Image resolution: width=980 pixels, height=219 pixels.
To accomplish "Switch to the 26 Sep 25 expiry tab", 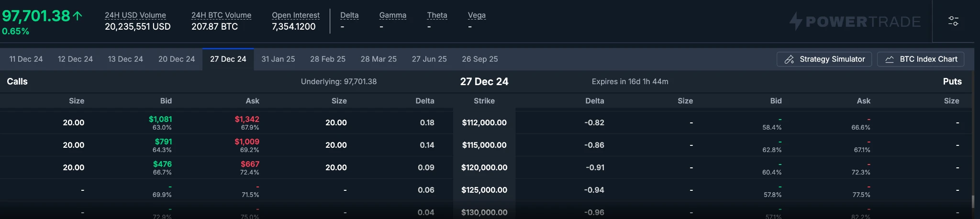I will 479,59.
